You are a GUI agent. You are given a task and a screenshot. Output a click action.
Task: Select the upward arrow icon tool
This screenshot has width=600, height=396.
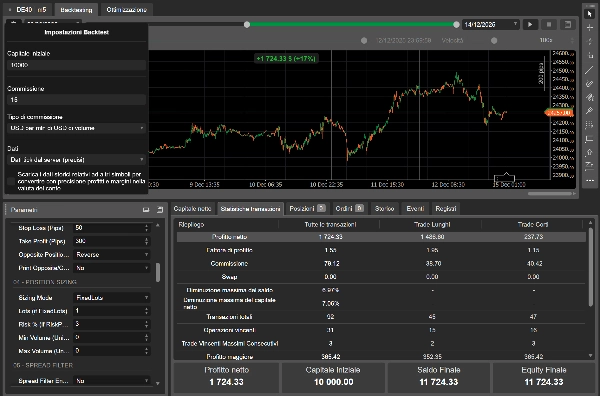589,152
